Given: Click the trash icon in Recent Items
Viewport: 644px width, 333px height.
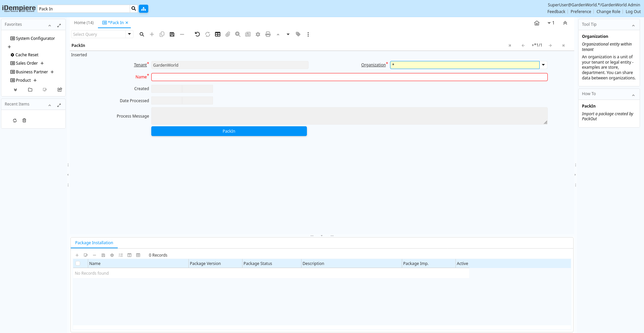Looking at the screenshot, I should (x=24, y=121).
